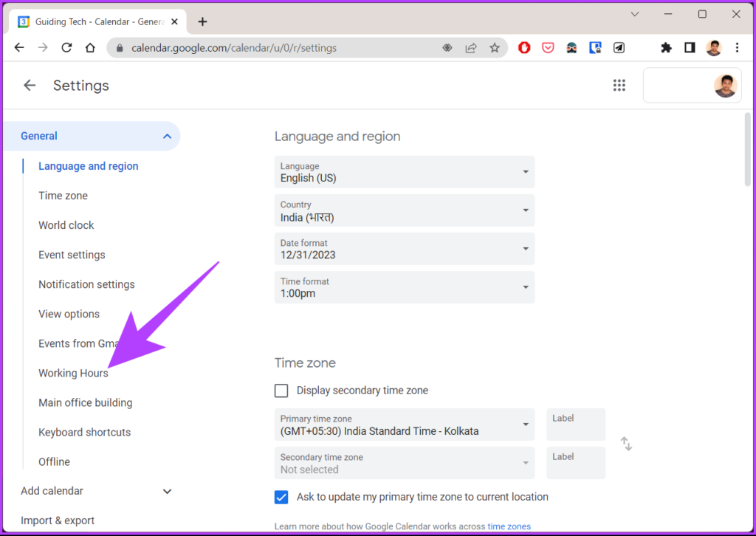Image resolution: width=756 pixels, height=536 pixels.
Task: Click the page vertical scrollbar
Action: (x=747, y=149)
